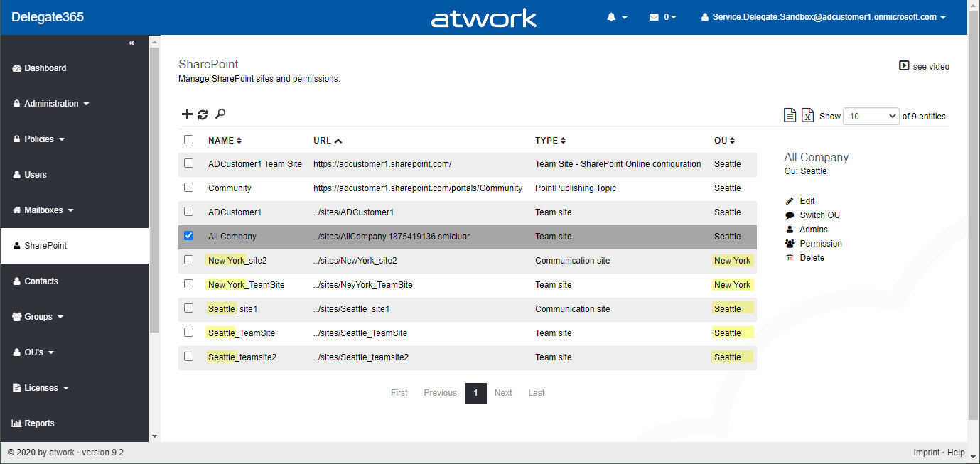Click the sidebar scroll down arrow
This screenshot has height=464, width=980.
pos(154,436)
